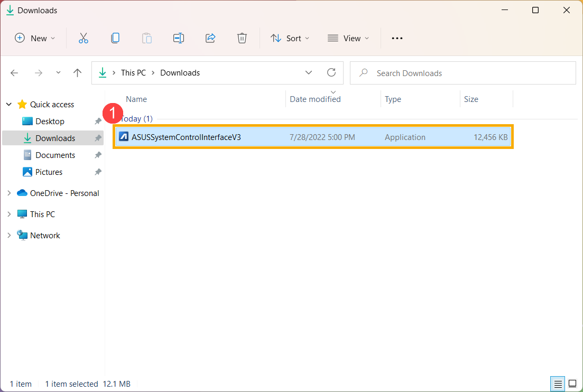Expand the This PC tree node

(9, 214)
